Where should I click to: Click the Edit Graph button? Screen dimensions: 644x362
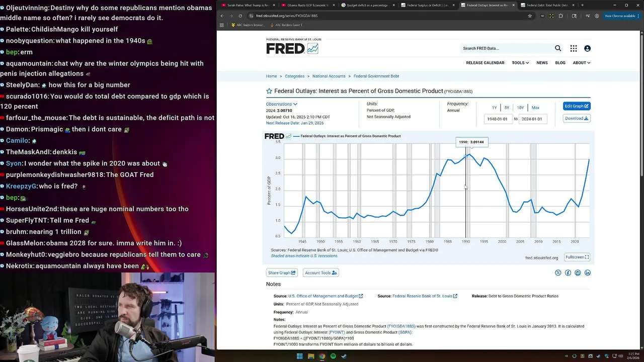[577, 106]
